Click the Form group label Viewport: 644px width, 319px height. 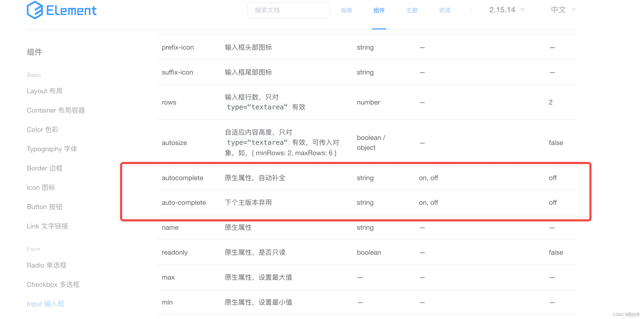(x=33, y=249)
